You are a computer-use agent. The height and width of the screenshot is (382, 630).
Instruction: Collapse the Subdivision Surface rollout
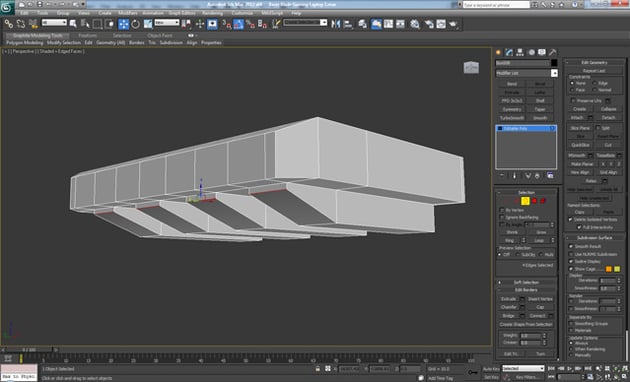click(595, 237)
